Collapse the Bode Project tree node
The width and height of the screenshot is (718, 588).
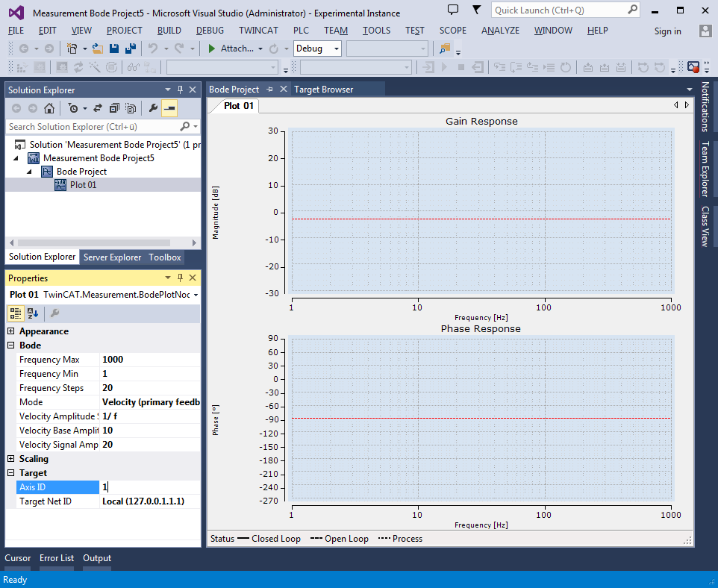coord(30,172)
